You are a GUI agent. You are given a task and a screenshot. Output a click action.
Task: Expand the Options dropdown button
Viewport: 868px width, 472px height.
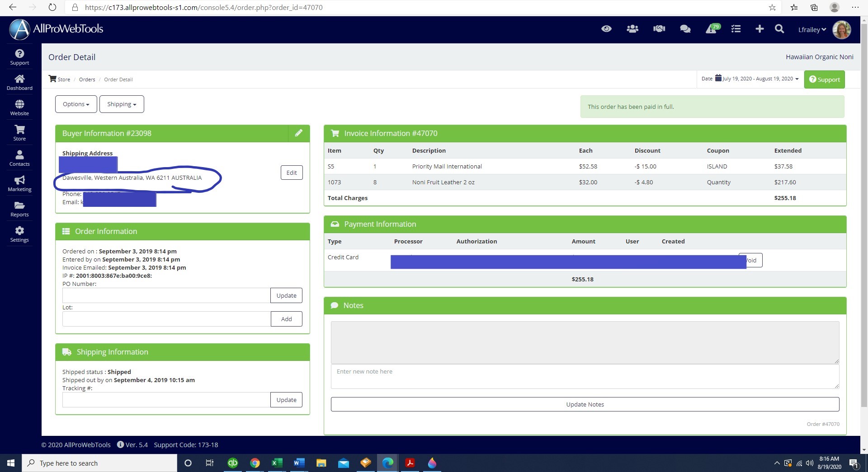(76, 104)
